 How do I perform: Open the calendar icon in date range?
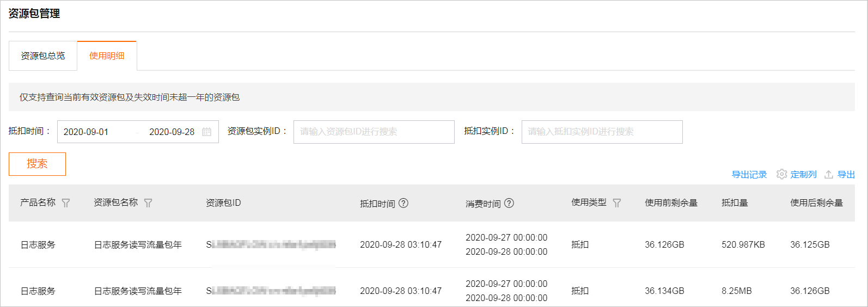[206, 132]
